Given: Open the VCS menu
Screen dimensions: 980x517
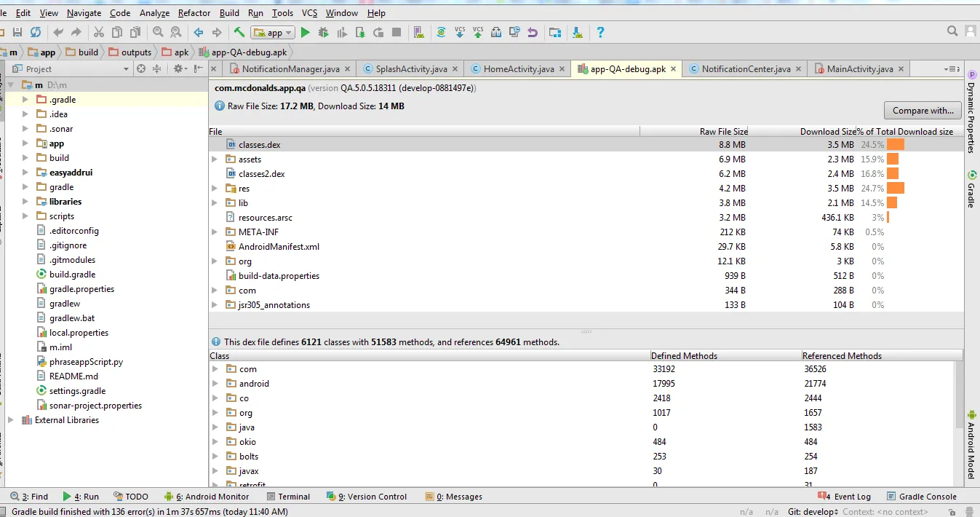Looking at the screenshot, I should point(309,13).
